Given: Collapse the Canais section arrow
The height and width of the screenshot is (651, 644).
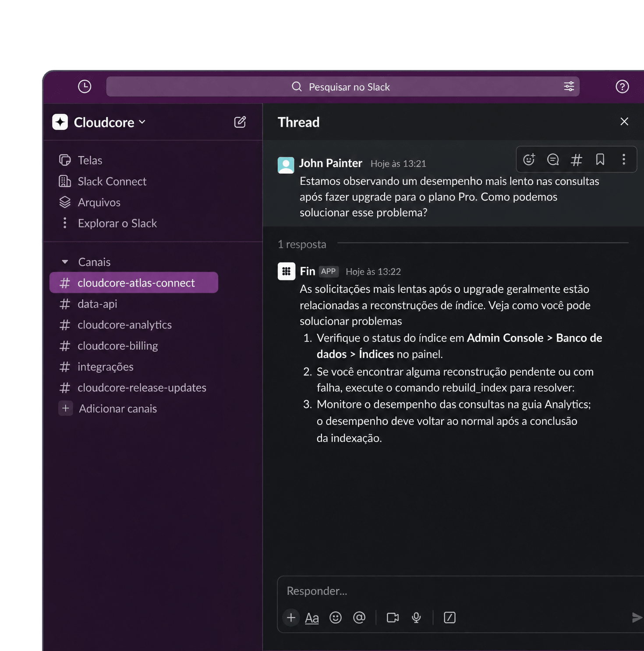Looking at the screenshot, I should point(65,262).
